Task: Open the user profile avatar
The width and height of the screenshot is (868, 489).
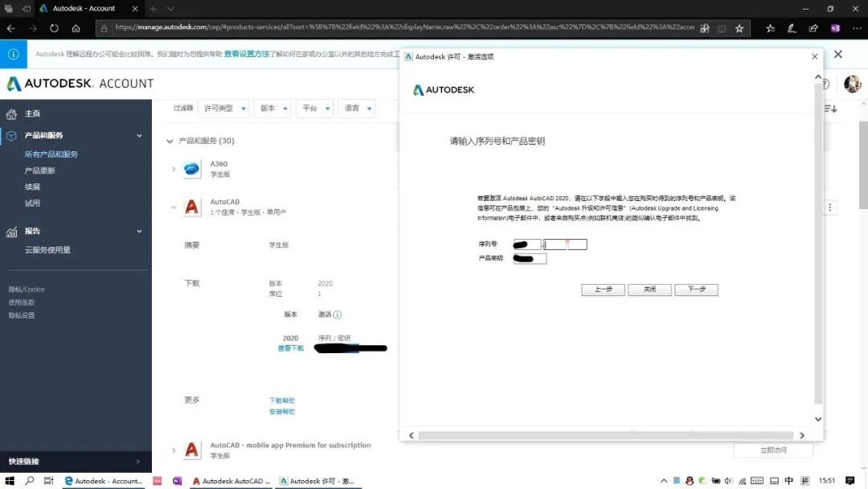Action: 852,84
